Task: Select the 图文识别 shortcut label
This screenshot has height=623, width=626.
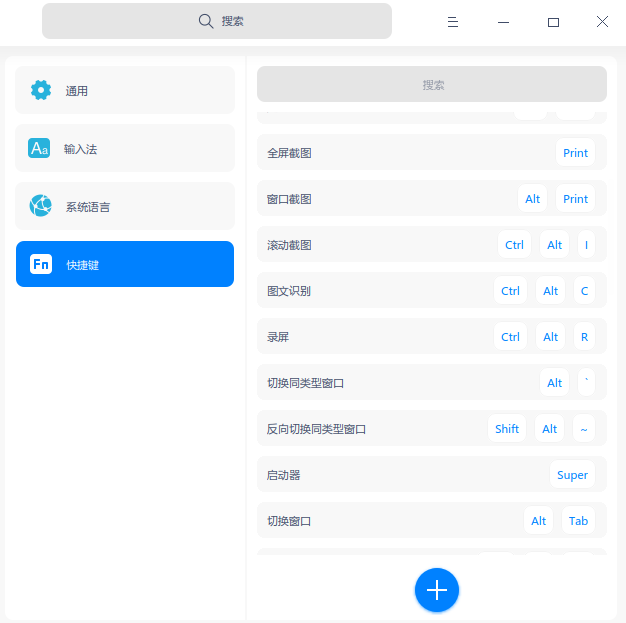Action: [289, 291]
